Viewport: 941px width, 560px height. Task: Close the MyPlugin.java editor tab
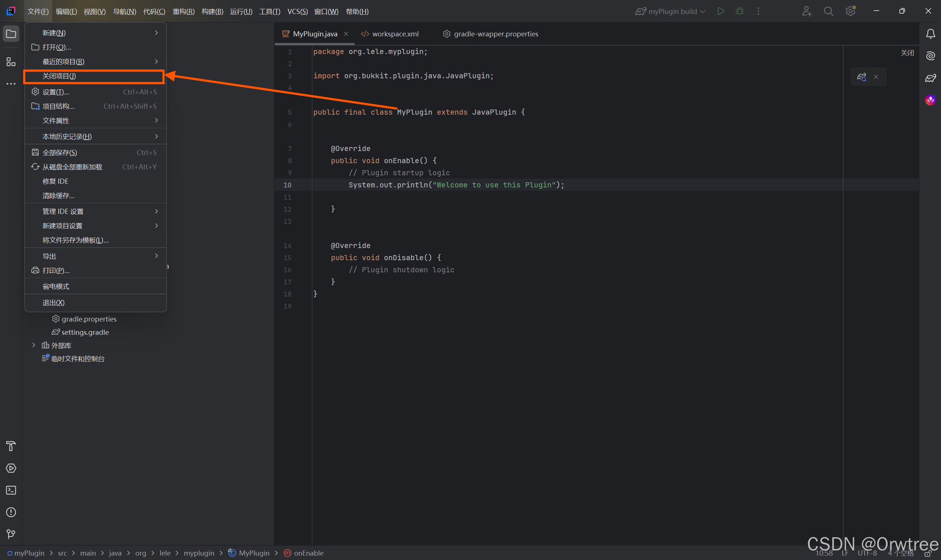tap(346, 34)
